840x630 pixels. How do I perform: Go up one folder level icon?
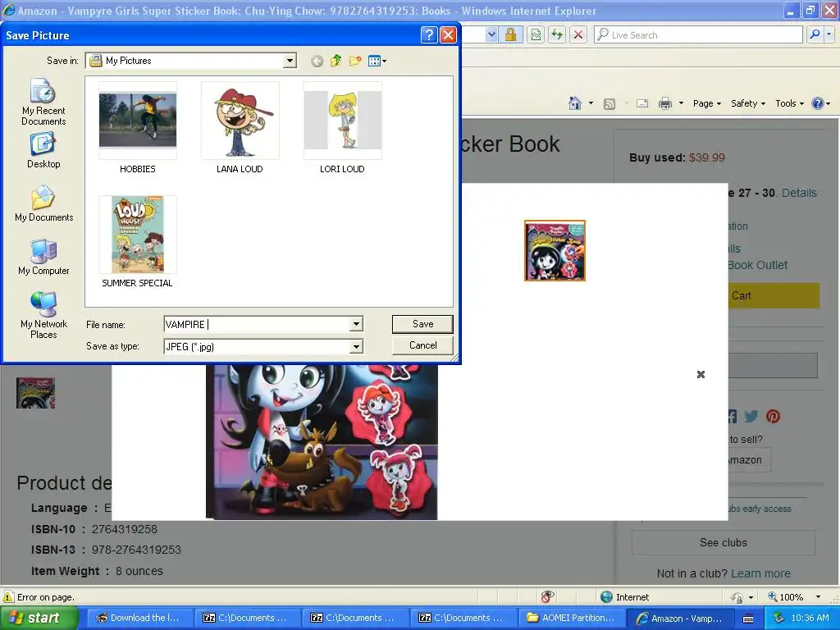point(336,61)
